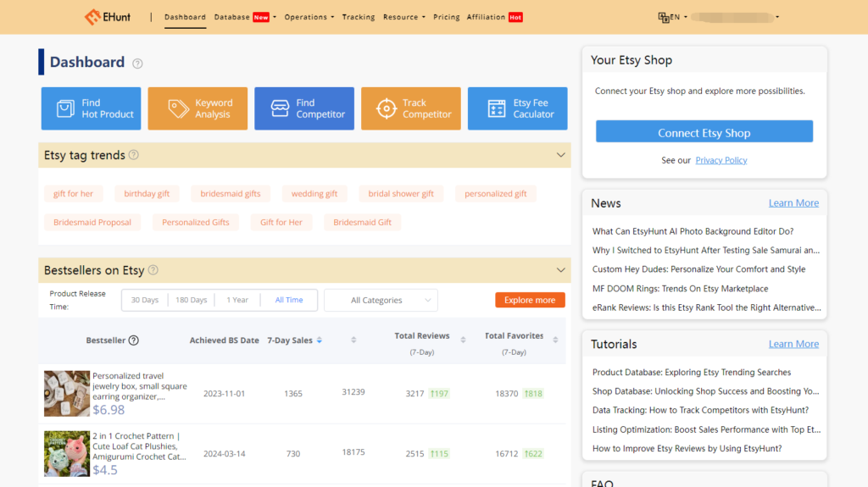Sort by 7-Day Sales arrows
The width and height of the screenshot is (868, 487).
[x=320, y=340]
